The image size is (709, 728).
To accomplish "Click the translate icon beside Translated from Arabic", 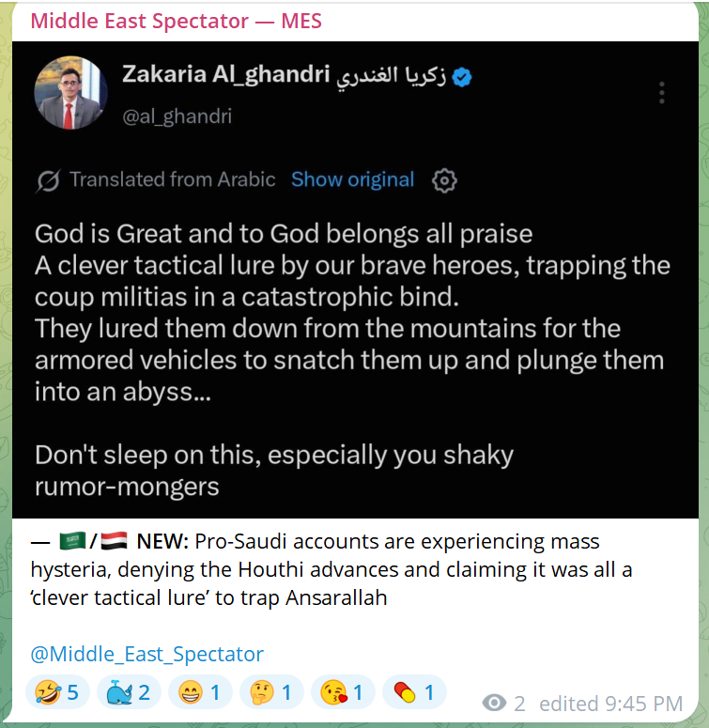I will point(48,180).
